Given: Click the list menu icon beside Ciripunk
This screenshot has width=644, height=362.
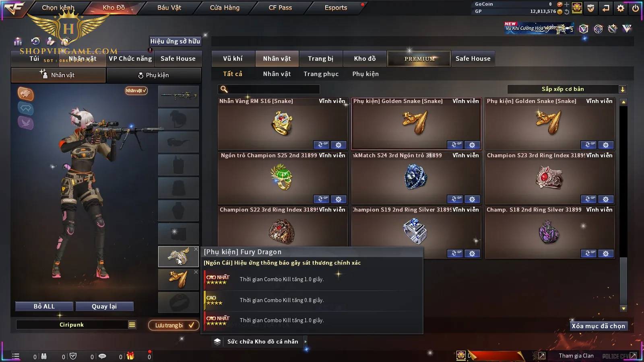Looking at the screenshot, I should point(132,325).
